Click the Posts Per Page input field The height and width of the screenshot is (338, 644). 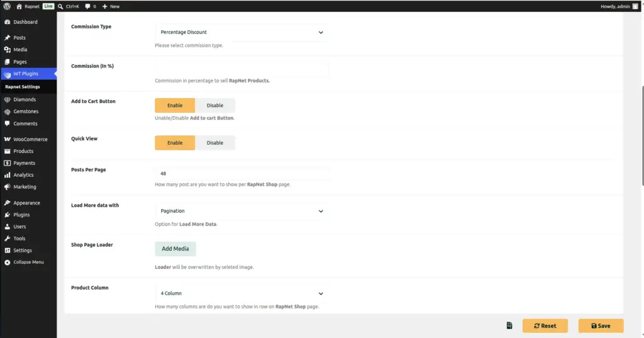click(x=241, y=174)
